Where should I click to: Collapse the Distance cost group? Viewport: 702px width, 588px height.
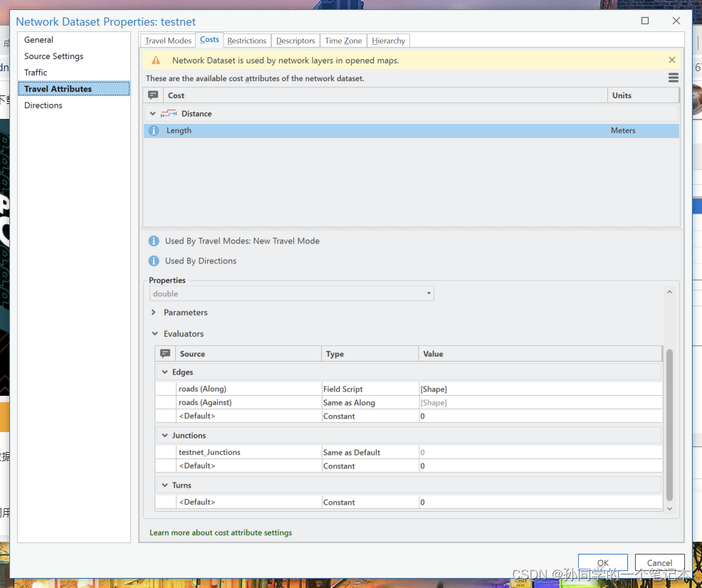click(152, 114)
